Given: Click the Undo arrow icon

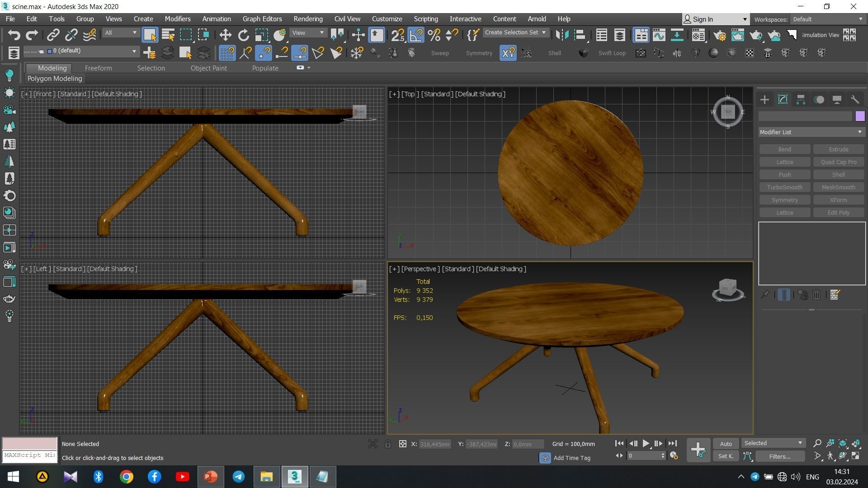Looking at the screenshot, I should tap(14, 35).
